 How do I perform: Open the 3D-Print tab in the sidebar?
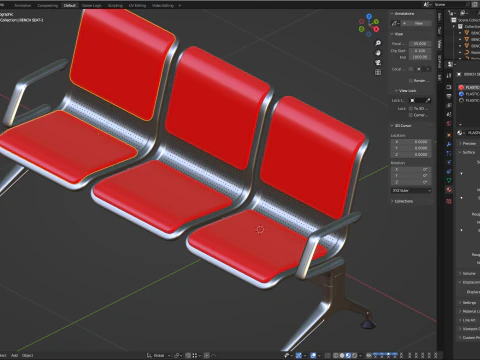click(x=439, y=62)
